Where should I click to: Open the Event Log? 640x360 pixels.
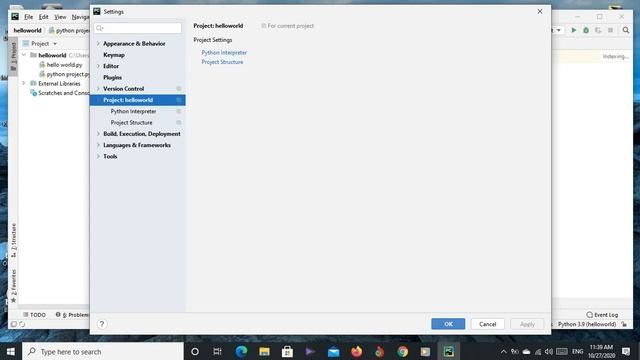coord(602,315)
